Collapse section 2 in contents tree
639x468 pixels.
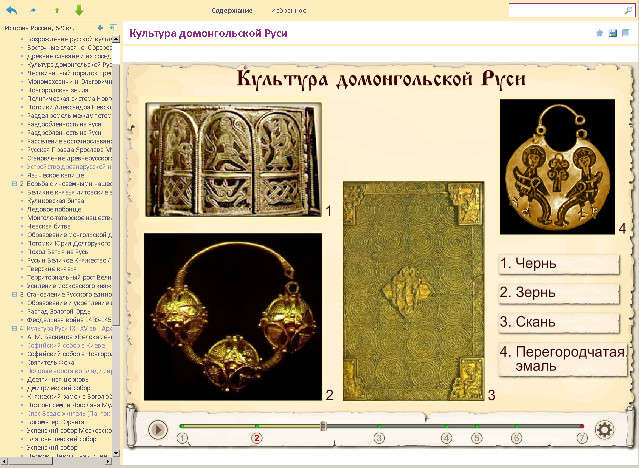pyautogui.click(x=14, y=184)
